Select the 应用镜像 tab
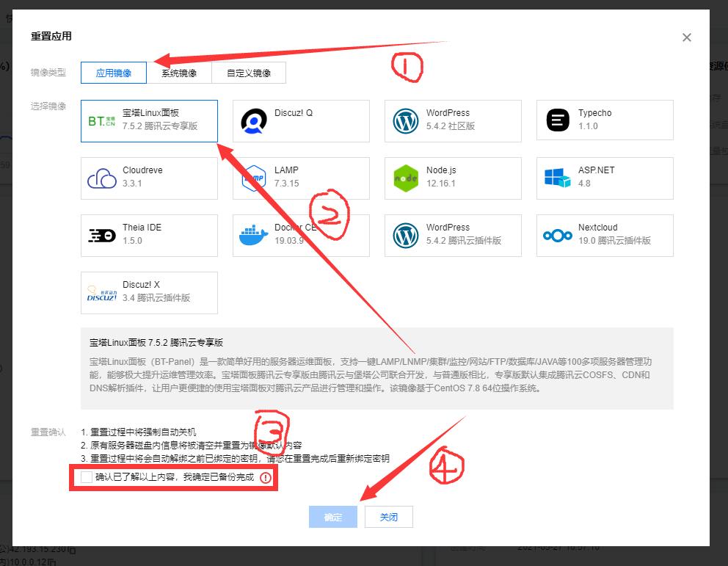The height and width of the screenshot is (566, 728). coord(114,73)
